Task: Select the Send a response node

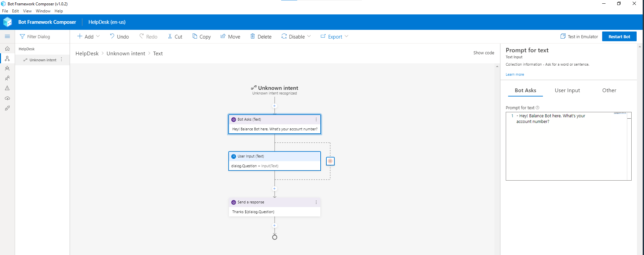Action: pos(274,207)
